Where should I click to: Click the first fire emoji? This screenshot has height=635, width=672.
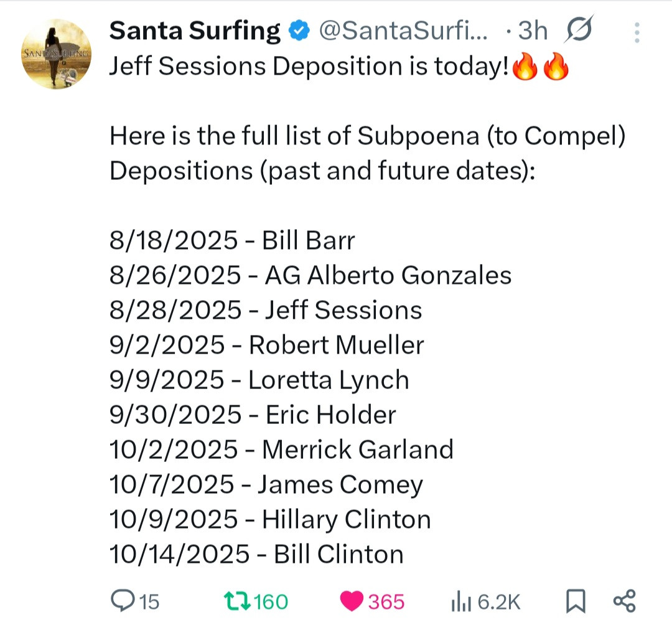(524, 67)
